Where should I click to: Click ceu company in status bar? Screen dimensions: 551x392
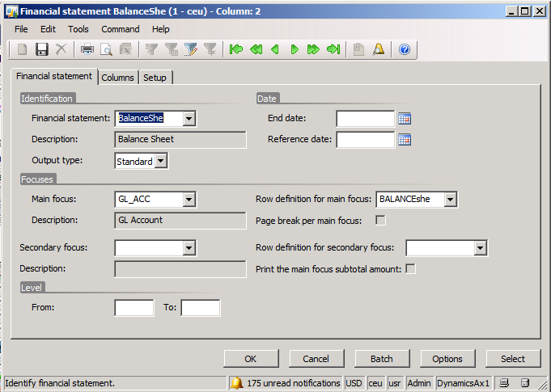(x=375, y=383)
